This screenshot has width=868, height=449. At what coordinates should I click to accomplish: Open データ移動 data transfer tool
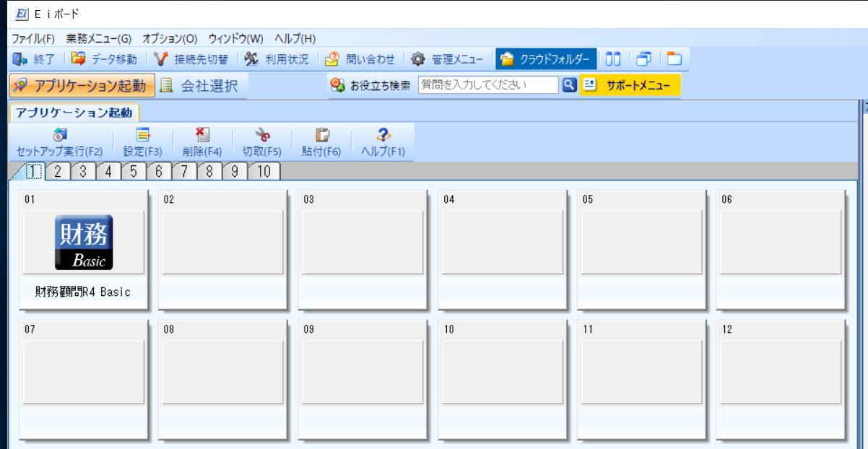pyautogui.click(x=78, y=59)
